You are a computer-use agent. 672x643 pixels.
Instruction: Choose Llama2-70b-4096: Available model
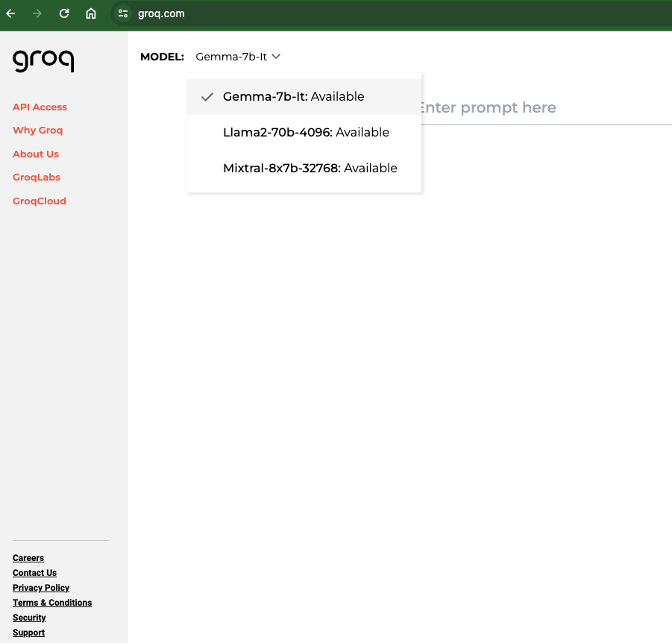pos(304,132)
